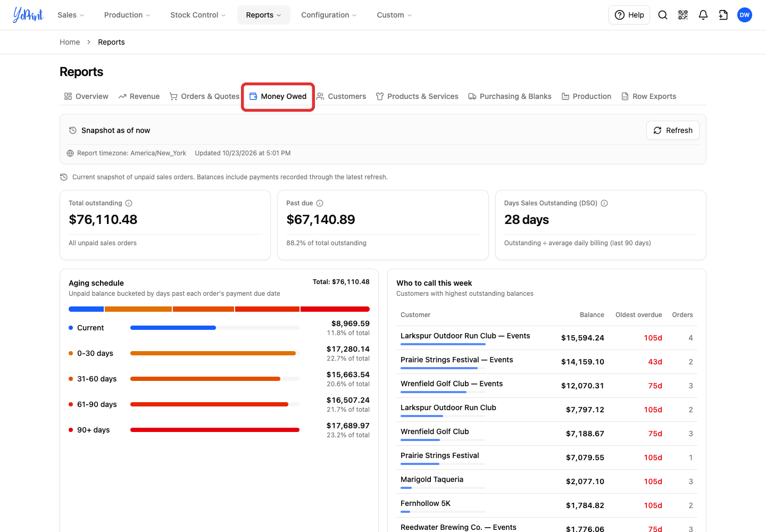Click the globe icon by Report timezone

tap(70, 153)
